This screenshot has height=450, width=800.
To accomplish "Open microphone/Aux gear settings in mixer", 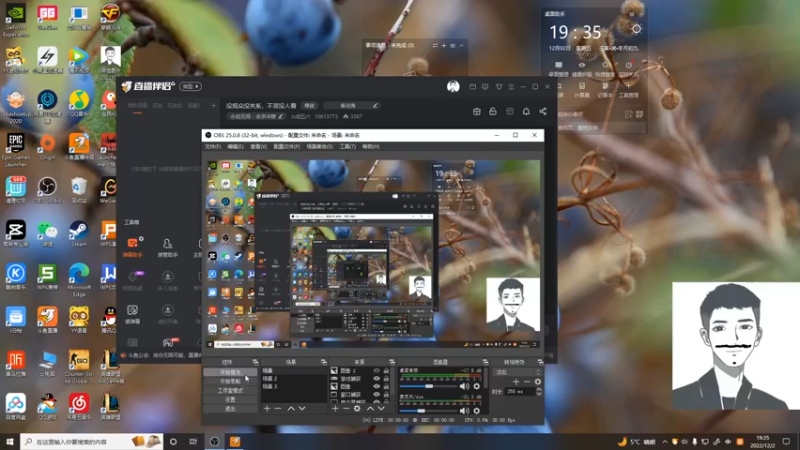I will [x=477, y=411].
